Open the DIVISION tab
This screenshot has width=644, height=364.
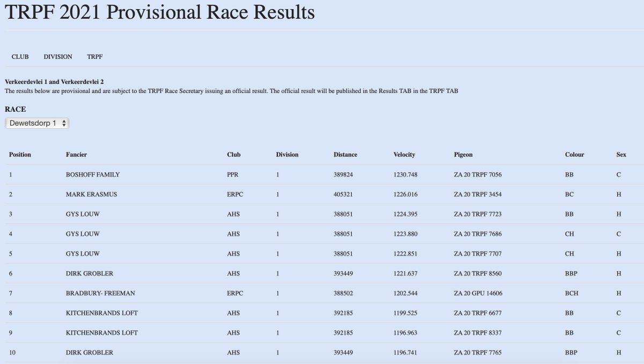58,56
